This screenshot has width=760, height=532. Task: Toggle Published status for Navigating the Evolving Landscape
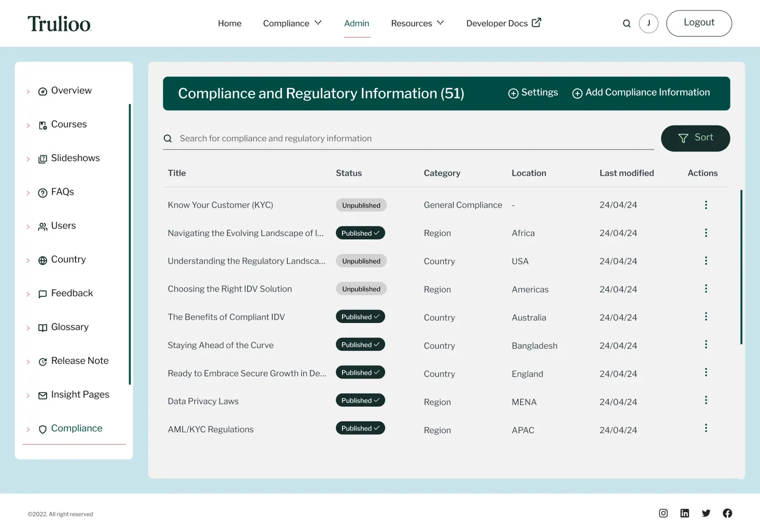[360, 233]
